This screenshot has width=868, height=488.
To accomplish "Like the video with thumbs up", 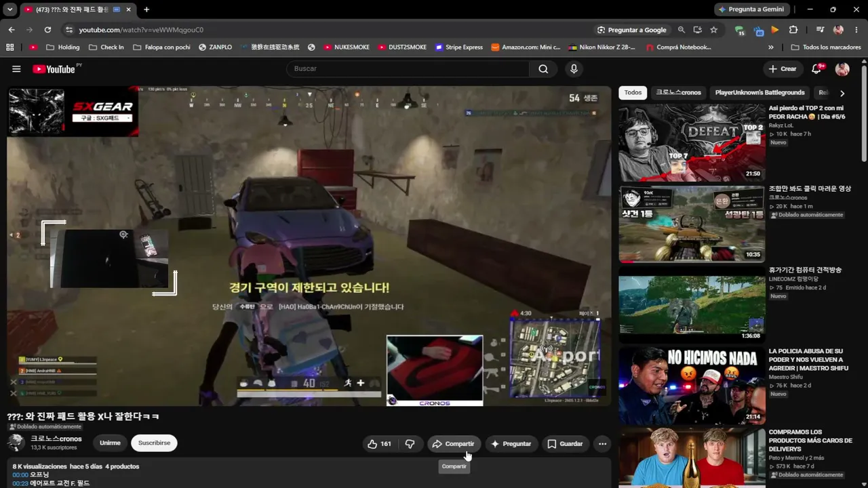I will (379, 444).
